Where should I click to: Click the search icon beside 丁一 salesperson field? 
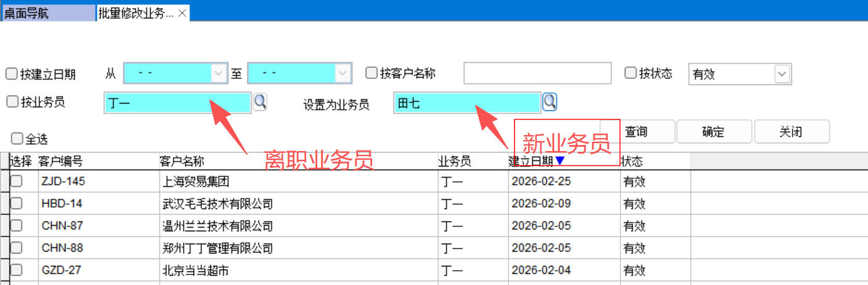pyautogui.click(x=260, y=102)
